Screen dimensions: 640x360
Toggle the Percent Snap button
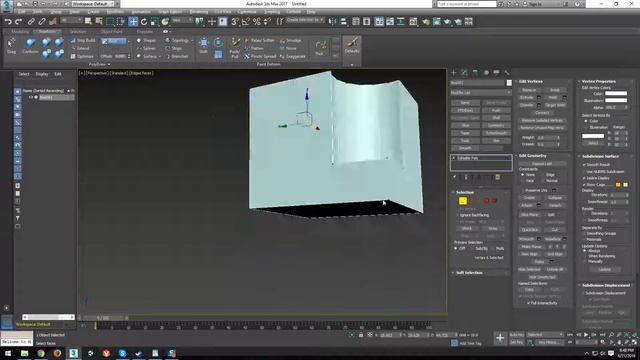pyautogui.click(x=256, y=22)
